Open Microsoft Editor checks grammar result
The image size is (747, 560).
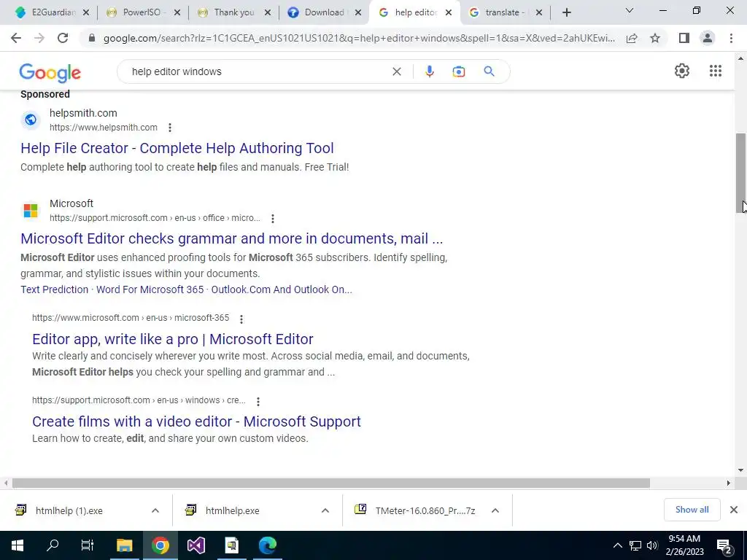[231, 238]
